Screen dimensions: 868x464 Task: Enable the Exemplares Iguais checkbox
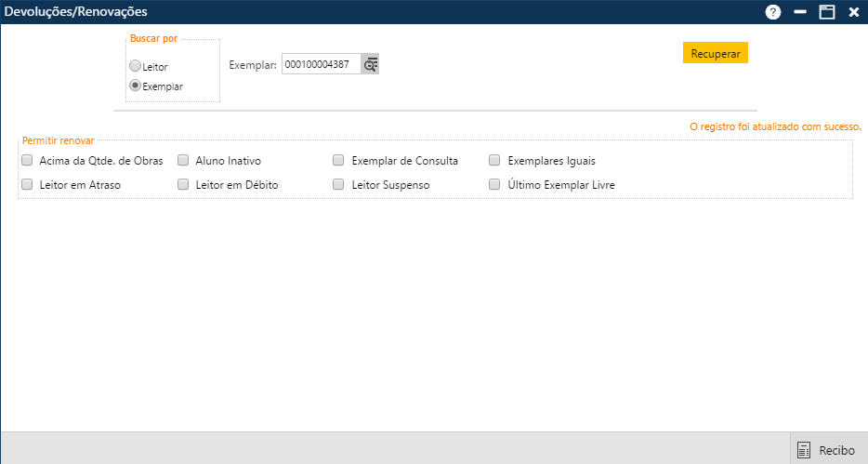tap(495, 160)
